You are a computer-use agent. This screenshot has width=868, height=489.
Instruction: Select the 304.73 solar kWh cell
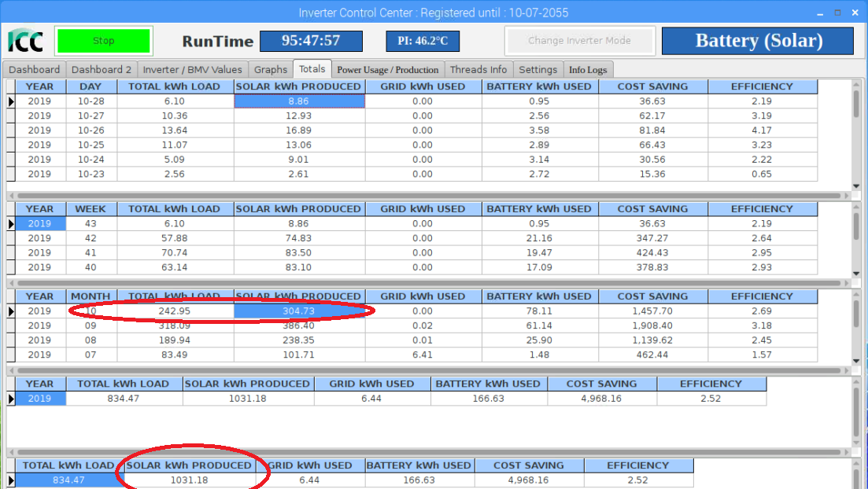point(299,311)
